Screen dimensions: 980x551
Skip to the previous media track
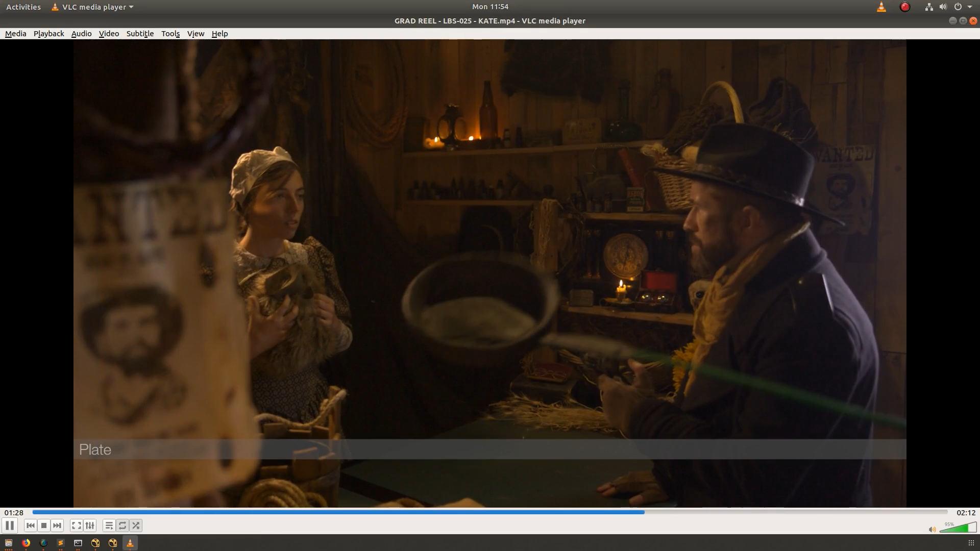point(31,525)
